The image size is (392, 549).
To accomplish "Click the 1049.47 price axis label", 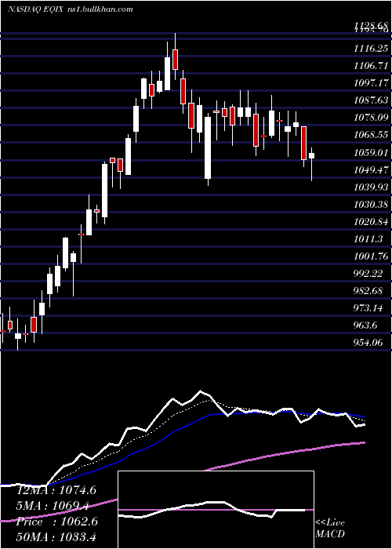I will (x=371, y=170).
